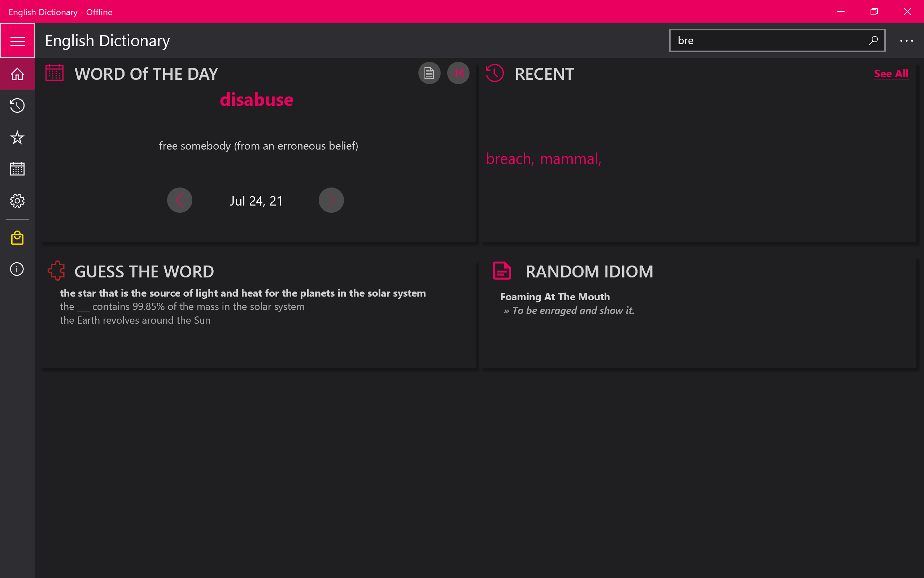Open the hamburger navigation menu
Screen dimensions: 924x578
click(x=17, y=40)
